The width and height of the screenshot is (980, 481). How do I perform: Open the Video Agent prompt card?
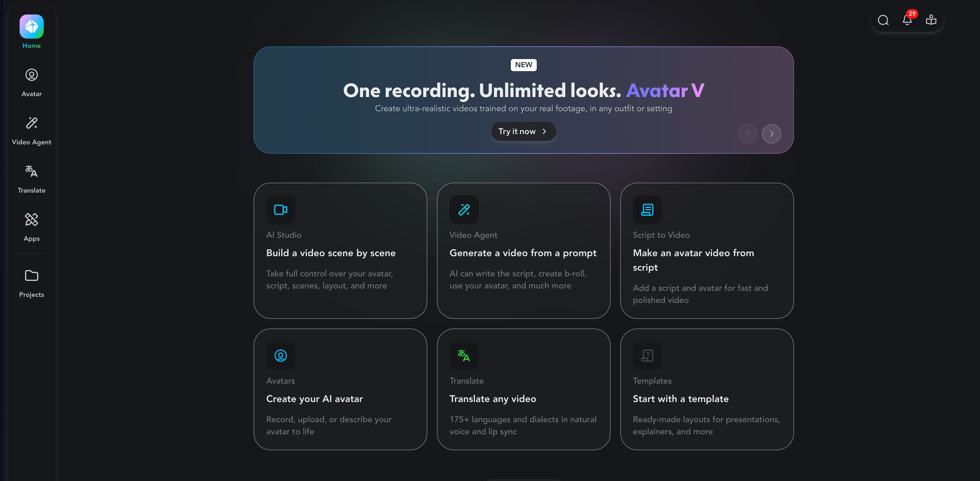(x=523, y=250)
